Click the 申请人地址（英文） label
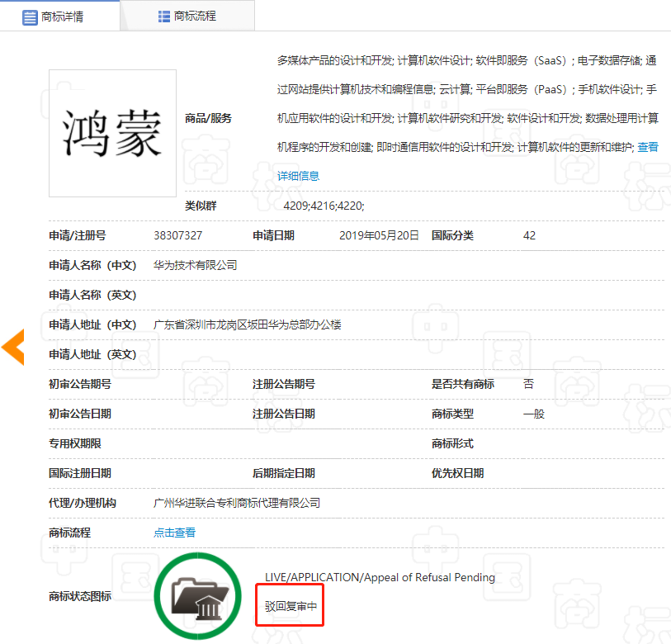 [92, 354]
